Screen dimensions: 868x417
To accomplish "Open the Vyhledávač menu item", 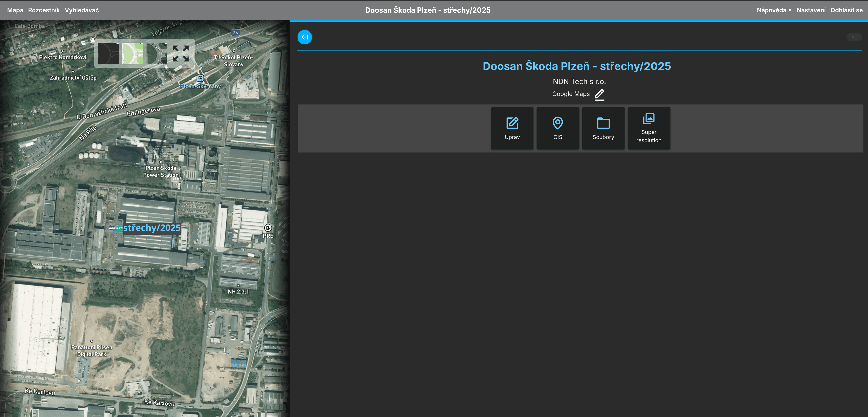I will point(82,10).
